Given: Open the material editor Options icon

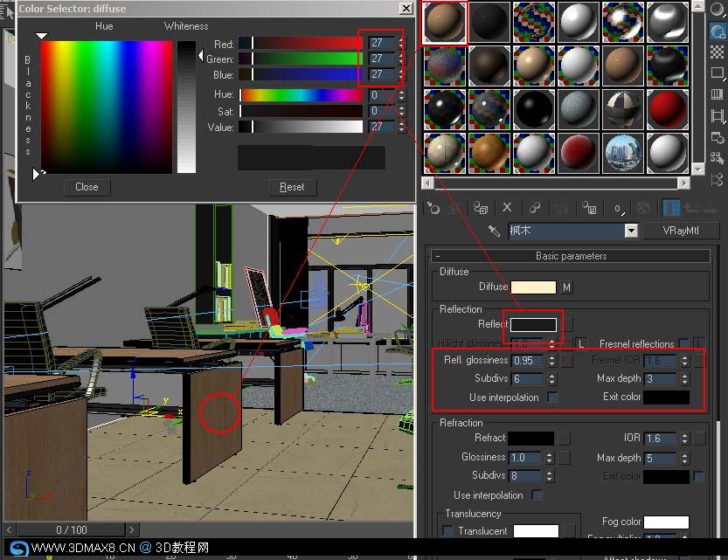Looking at the screenshot, I should pos(718,137).
